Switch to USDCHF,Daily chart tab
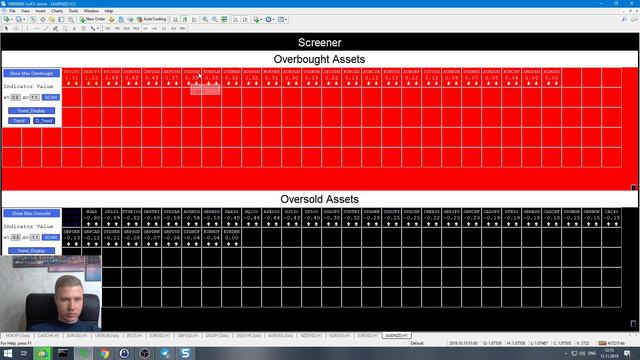 click(248, 336)
